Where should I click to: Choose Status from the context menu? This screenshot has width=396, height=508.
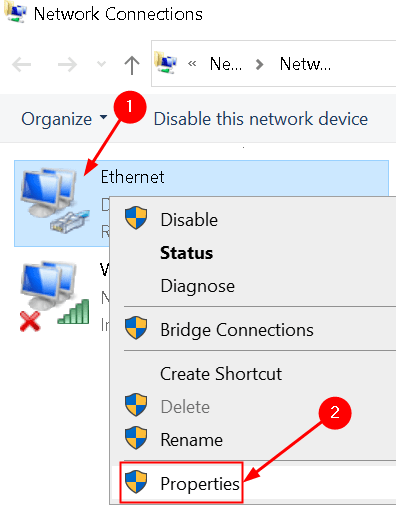tap(187, 253)
